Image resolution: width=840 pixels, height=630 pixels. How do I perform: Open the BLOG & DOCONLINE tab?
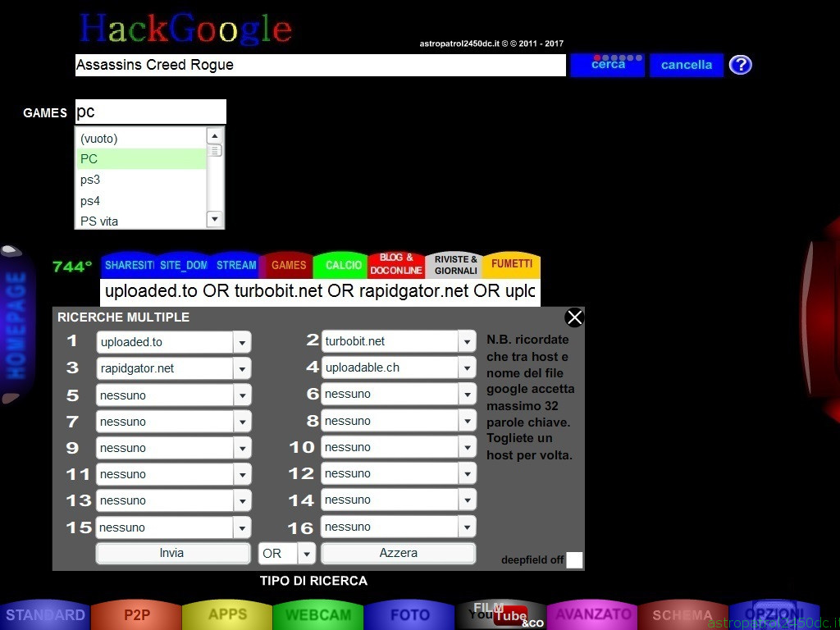[396, 264]
